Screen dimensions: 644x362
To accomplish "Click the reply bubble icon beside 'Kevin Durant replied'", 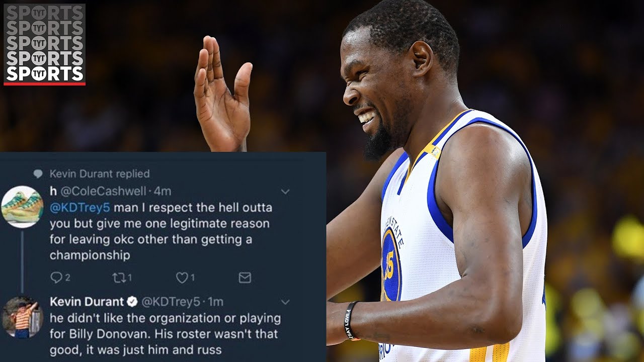I will click(x=38, y=174).
